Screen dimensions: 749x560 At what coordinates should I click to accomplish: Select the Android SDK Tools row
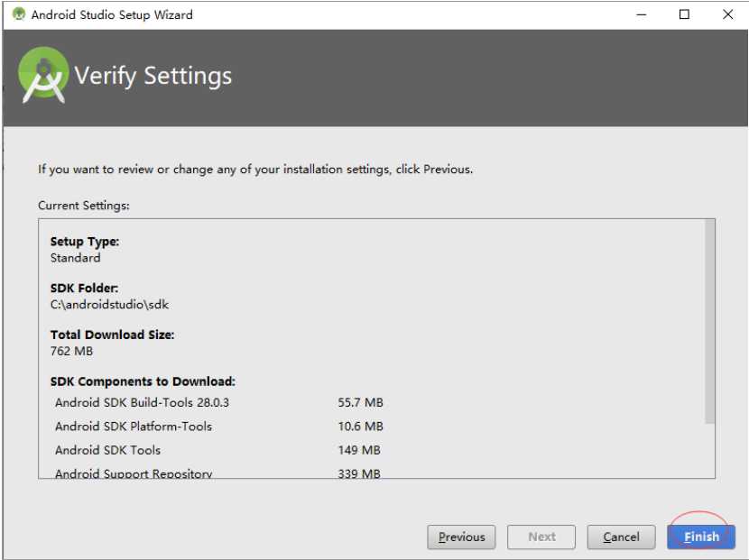(x=217, y=450)
